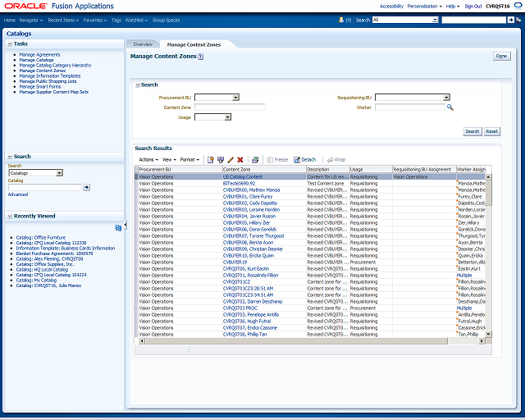This screenshot has height=420, width=525.
Task: Click the Worker input field
Action: [410, 107]
